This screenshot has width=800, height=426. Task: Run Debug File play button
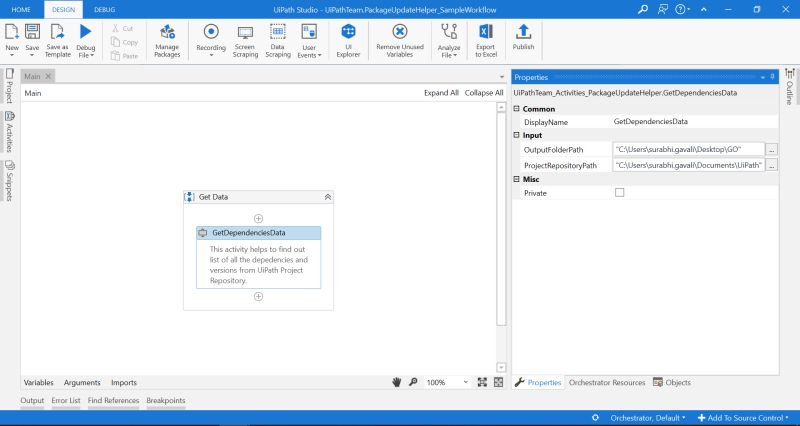pos(85,32)
